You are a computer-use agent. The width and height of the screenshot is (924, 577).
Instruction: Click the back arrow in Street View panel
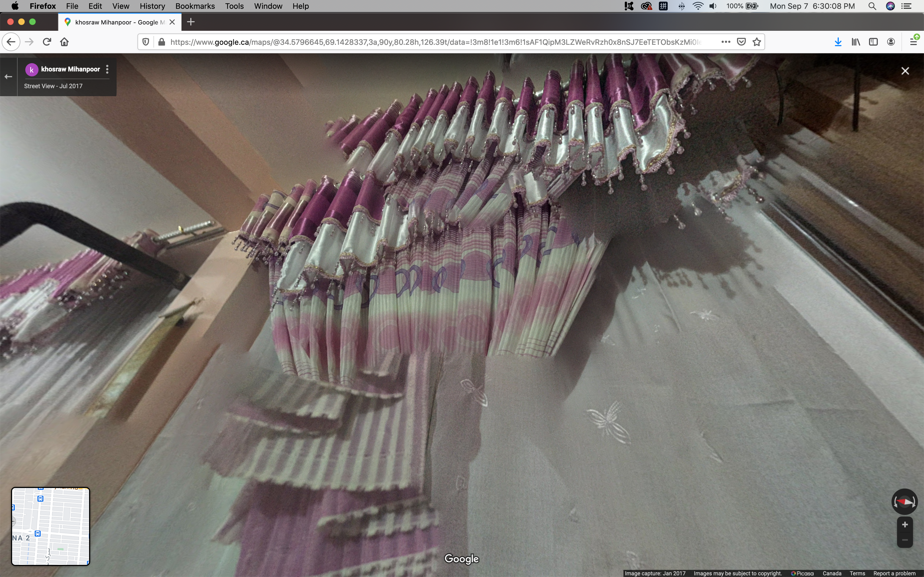9,77
